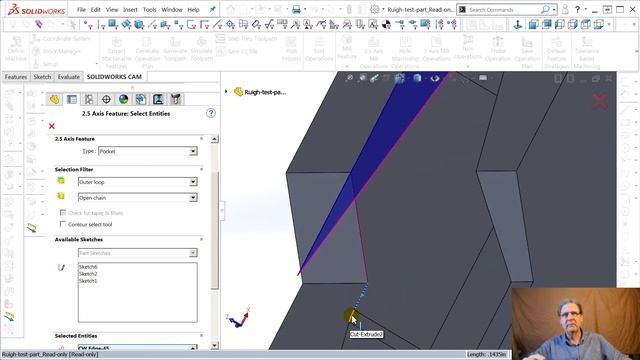Click the Zoom to Fit viewport icon

pos(349,78)
